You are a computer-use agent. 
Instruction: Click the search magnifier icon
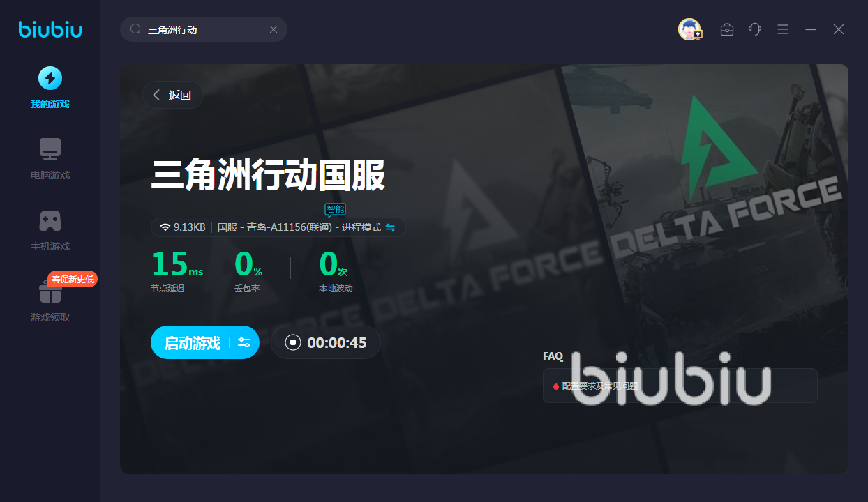tap(136, 29)
